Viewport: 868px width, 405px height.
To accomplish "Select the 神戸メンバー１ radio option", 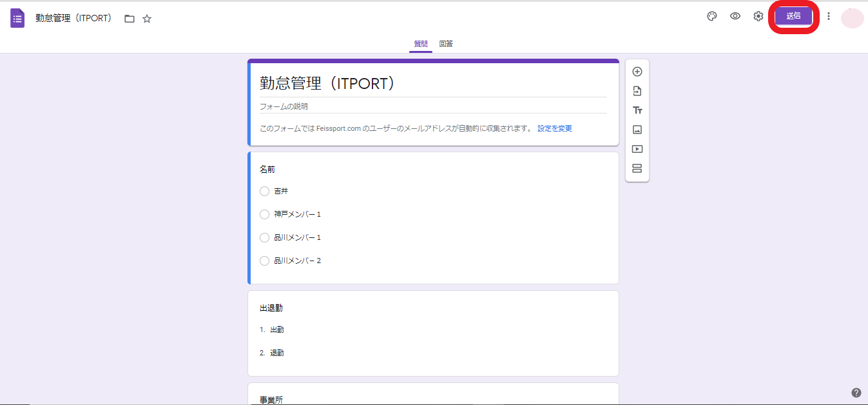I will 264,214.
